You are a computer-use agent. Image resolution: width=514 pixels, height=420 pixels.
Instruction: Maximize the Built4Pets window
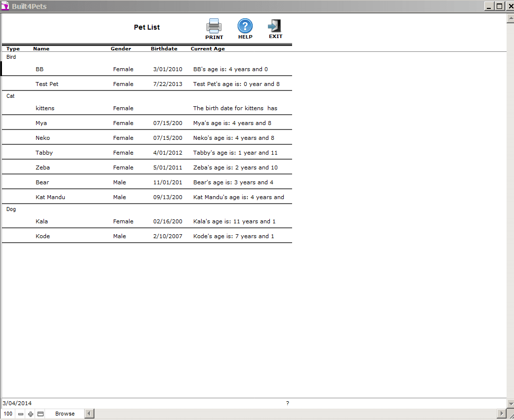click(499, 6)
